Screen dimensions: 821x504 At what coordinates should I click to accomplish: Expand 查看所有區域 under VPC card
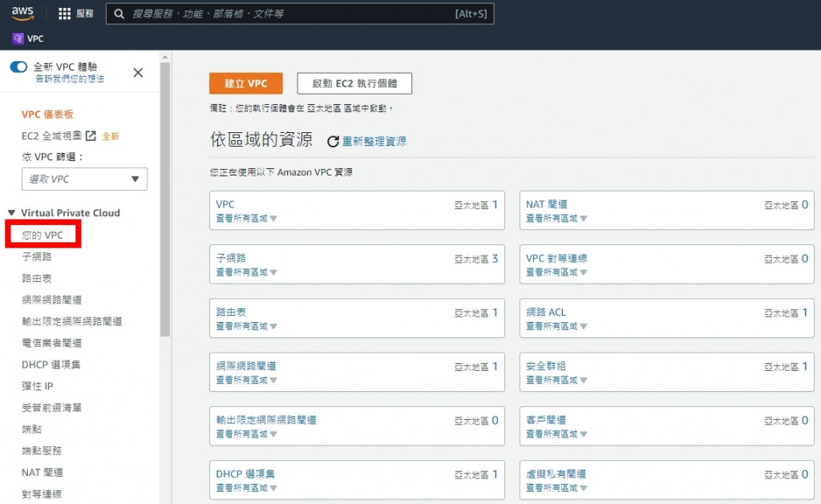pos(246,218)
